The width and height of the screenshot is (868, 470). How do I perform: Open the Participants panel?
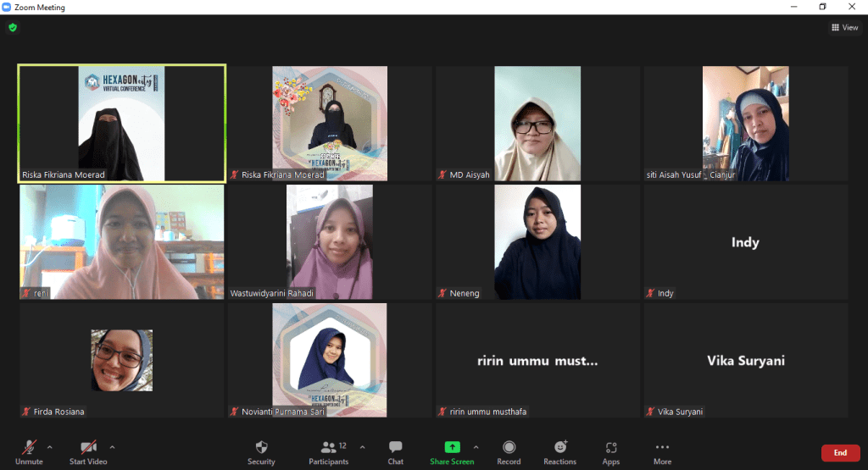pyautogui.click(x=327, y=451)
